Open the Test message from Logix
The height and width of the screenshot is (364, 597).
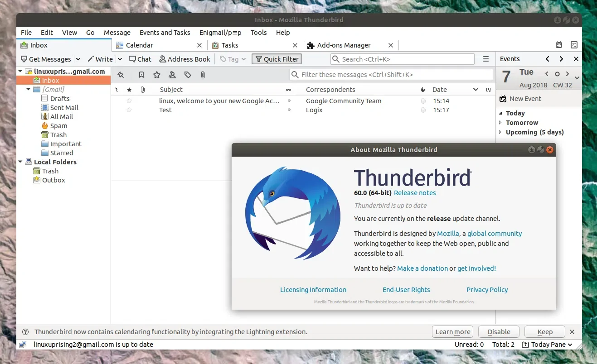303,110
